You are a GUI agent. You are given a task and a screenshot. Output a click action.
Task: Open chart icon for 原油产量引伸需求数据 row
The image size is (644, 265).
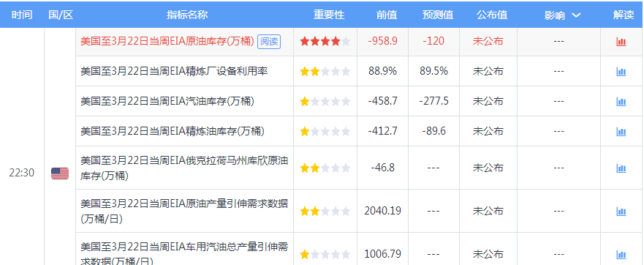click(x=621, y=212)
